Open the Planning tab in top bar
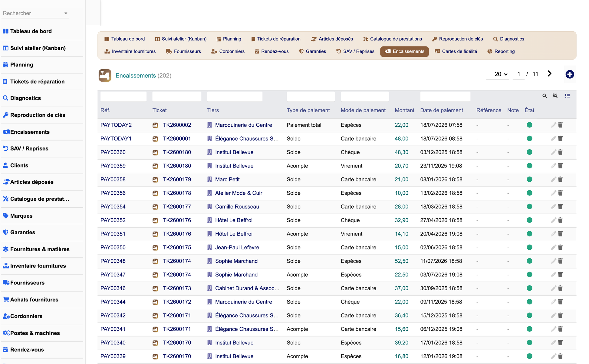Image resolution: width=589 pixels, height=364 pixels. [x=229, y=39]
